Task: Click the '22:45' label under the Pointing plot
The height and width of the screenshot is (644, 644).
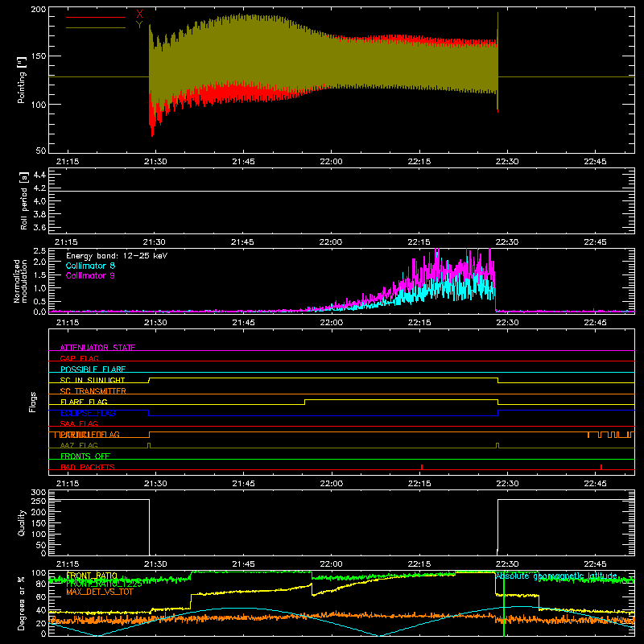Action: click(x=595, y=162)
